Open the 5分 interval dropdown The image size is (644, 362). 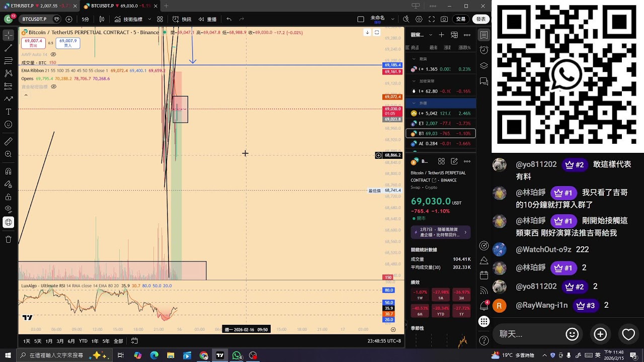(86, 19)
